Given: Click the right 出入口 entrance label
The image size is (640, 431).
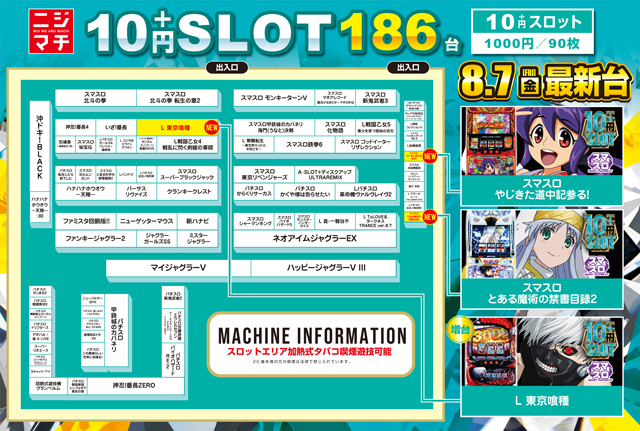Looking at the screenshot, I should coord(408,67).
